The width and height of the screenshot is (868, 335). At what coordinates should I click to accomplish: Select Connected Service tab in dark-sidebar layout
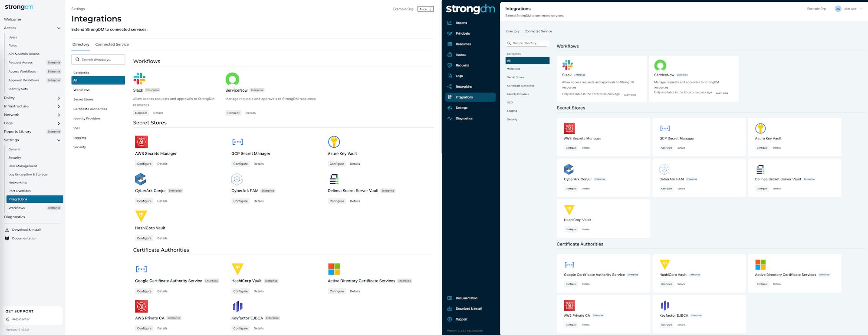538,31
